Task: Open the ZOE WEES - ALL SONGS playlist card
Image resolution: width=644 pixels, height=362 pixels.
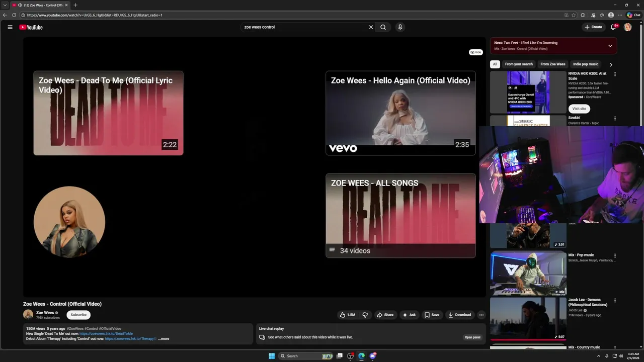Action: pos(400,216)
